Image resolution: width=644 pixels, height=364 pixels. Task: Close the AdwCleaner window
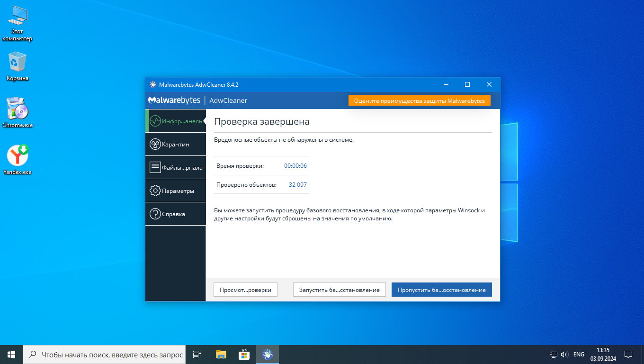pyautogui.click(x=489, y=84)
